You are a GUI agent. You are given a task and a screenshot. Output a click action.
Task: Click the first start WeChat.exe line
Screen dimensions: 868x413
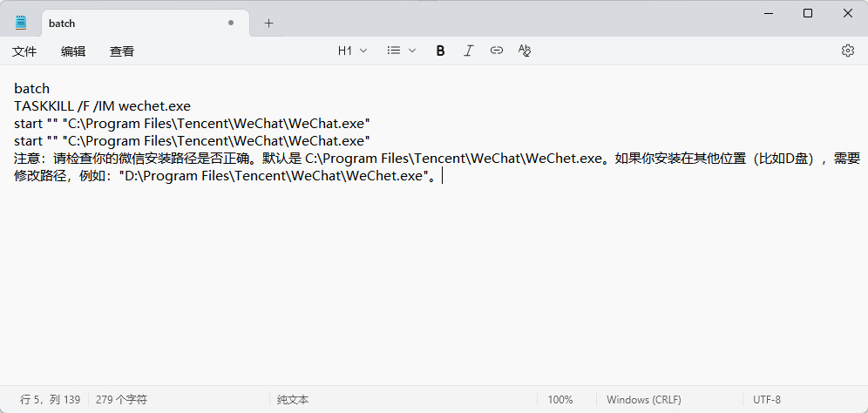point(192,123)
